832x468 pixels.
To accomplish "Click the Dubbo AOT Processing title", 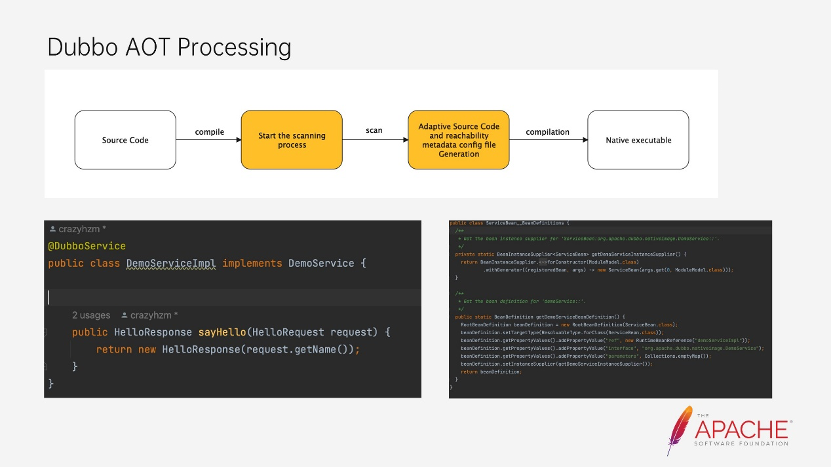I will tap(169, 47).
